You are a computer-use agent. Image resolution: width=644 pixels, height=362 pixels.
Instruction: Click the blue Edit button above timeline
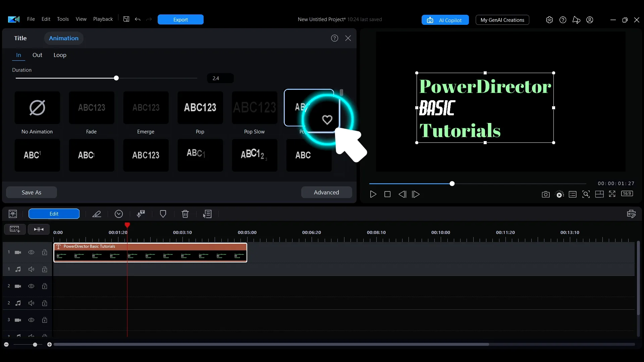click(54, 214)
